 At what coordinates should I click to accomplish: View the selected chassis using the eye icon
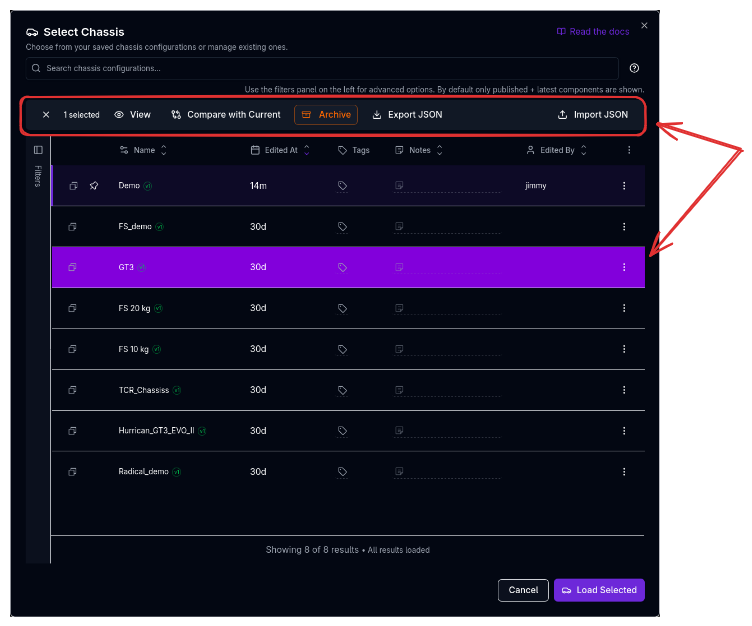132,115
